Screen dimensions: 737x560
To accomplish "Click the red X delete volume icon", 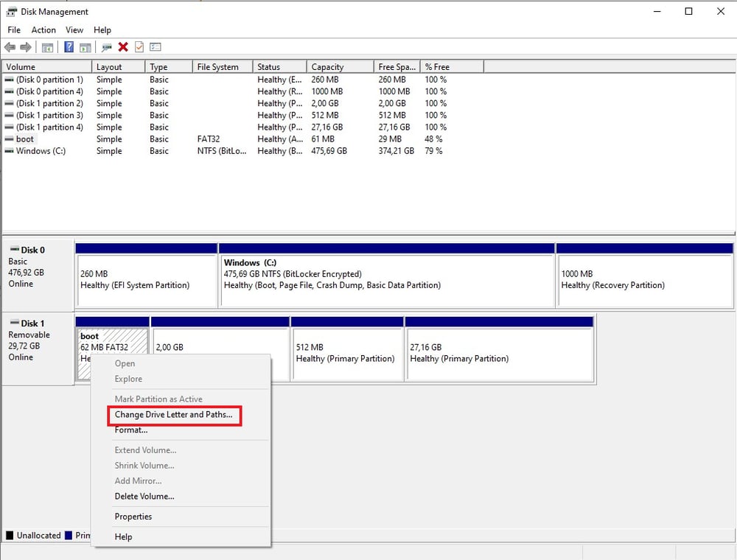I will (x=122, y=47).
